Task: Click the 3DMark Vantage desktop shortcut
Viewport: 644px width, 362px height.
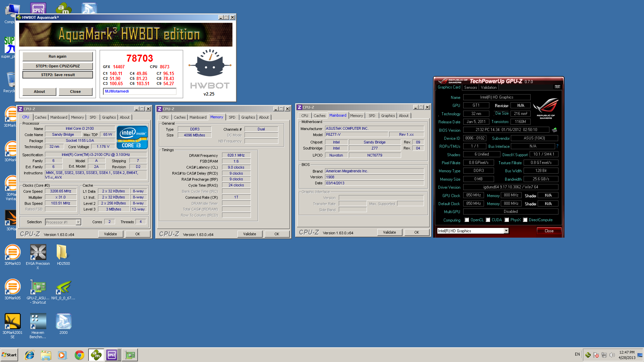Action: pyautogui.click(x=11, y=188)
